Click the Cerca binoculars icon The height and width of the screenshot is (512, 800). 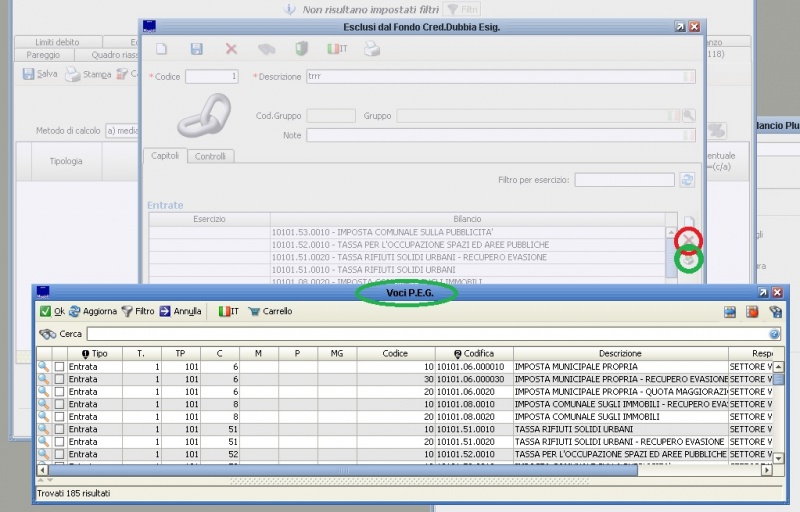coord(47,334)
